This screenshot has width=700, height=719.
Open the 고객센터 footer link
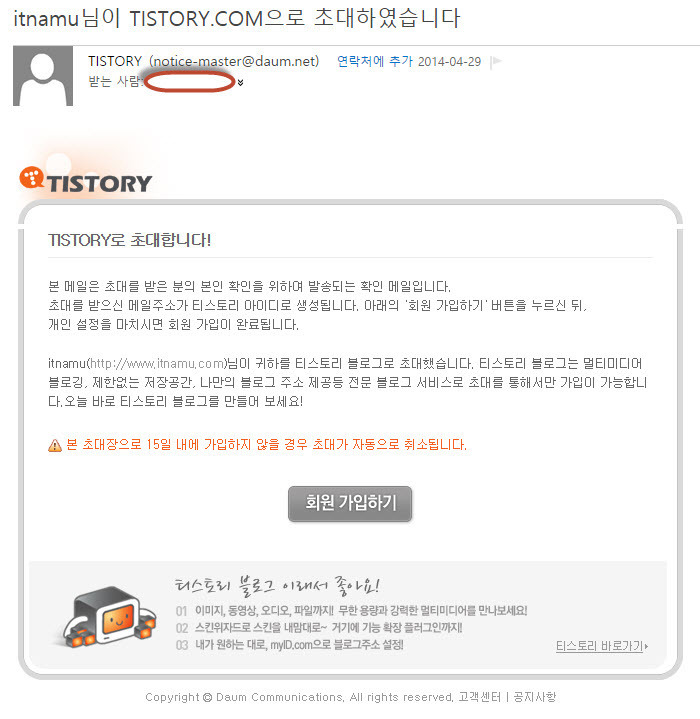click(480, 697)
